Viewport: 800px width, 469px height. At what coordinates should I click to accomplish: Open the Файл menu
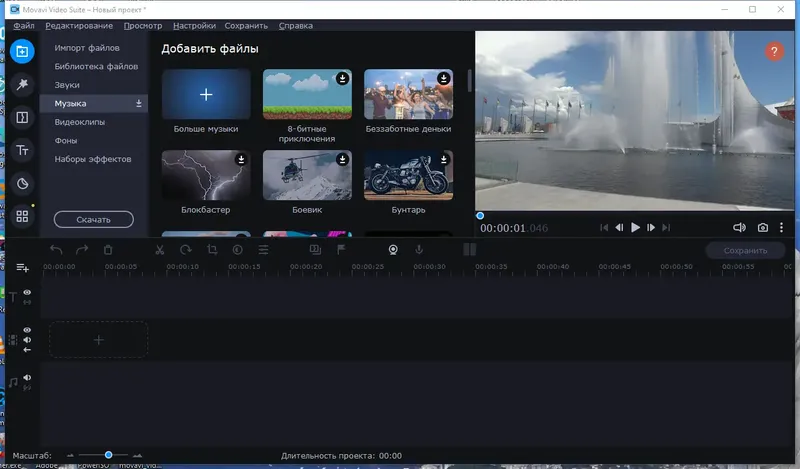coord(23,26)
